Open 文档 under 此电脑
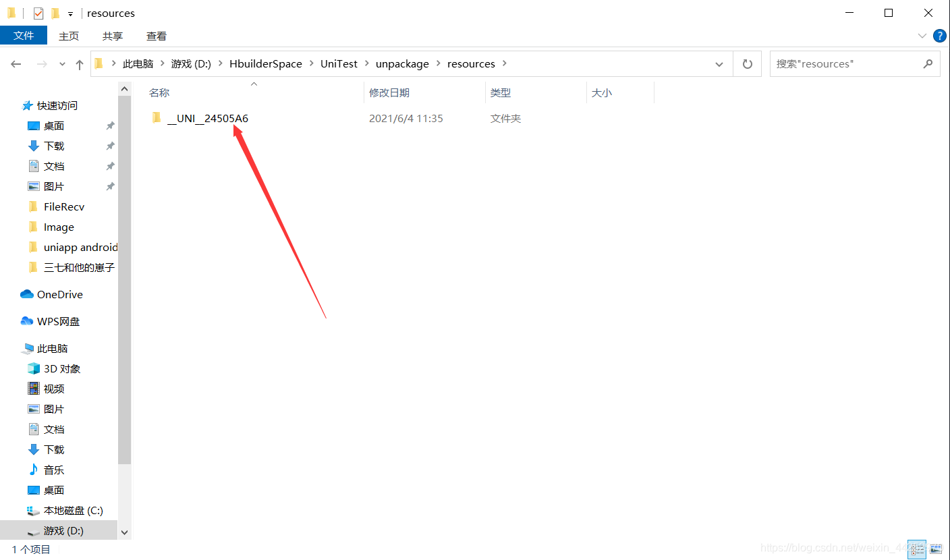 tap(54, 429)
